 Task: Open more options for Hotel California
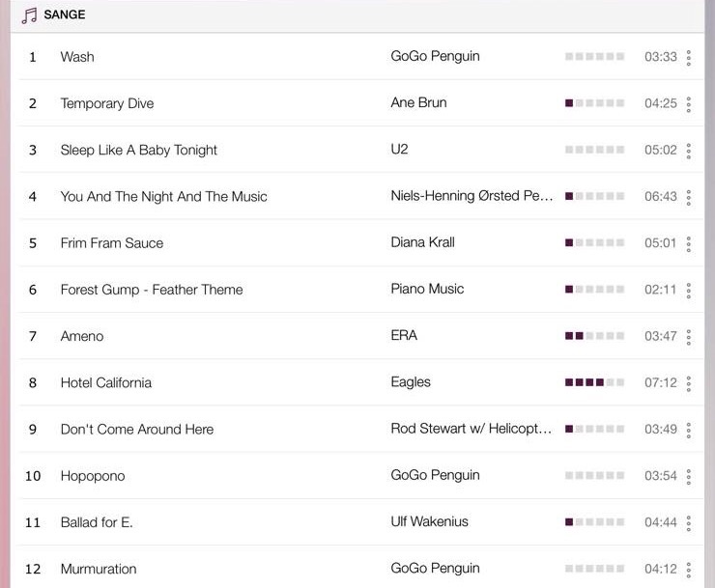689,383
